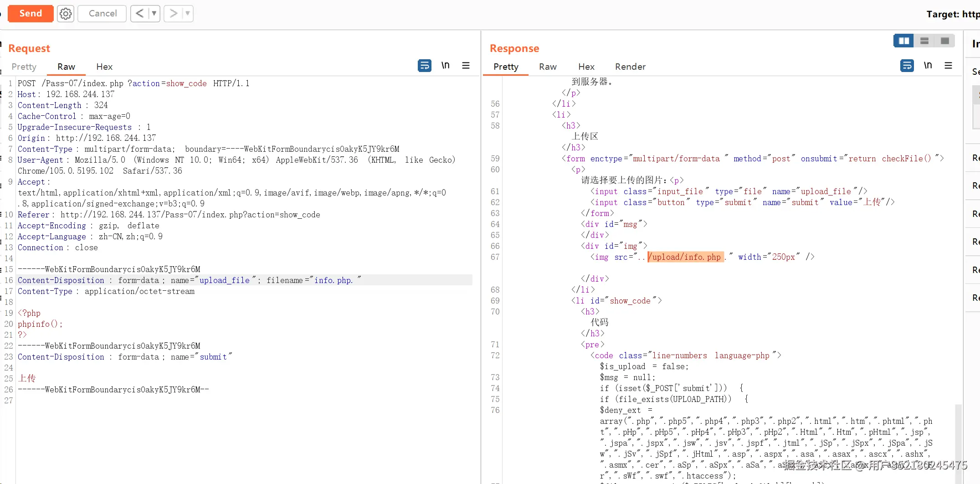Click the if (file_exists(UPLOAD_PATH)) line
Screen dimensions: 980x484
coord(674,399)
